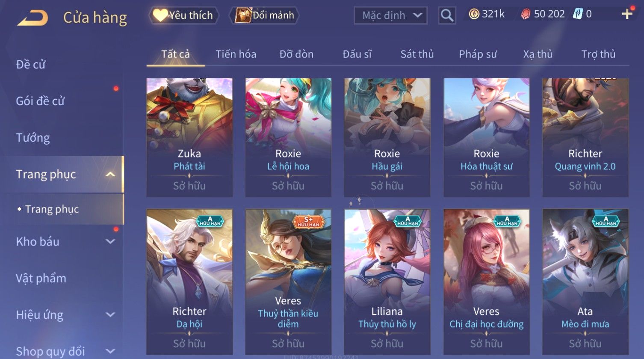The width and height of the screenshot is (644, 359).
Task: Click the back arrow icon
Action: point(32,18)
